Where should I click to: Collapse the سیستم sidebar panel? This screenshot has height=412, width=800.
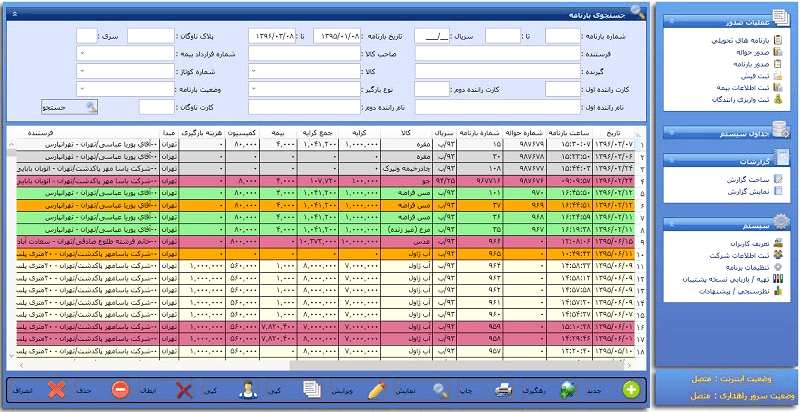tap(672, 225)
